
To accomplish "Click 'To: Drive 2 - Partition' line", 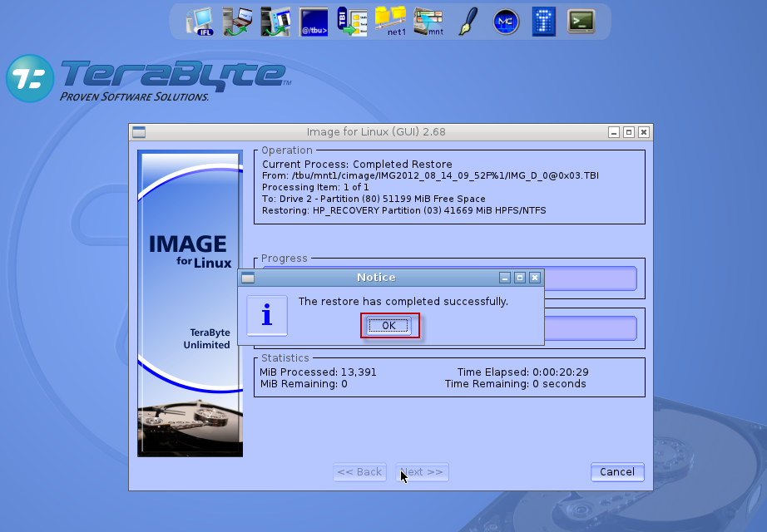I will tap(374, 199).
